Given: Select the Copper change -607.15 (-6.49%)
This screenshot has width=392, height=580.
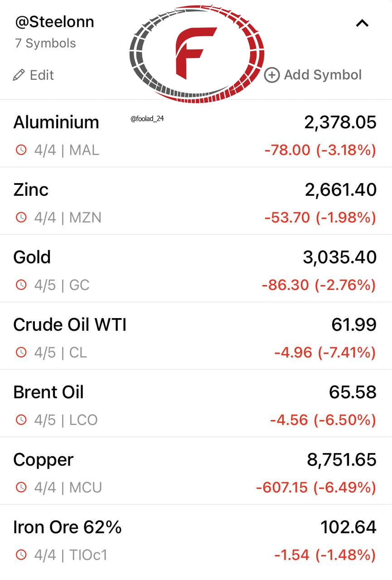Looking at the screenshot, I should pyautogui.click(x=316, y=488).
